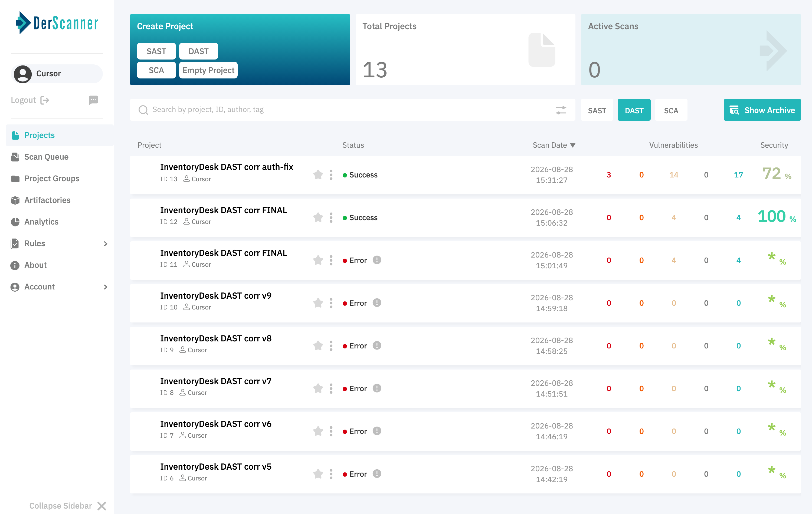Click the Active Scans card
812x514 pixels.
691,50
